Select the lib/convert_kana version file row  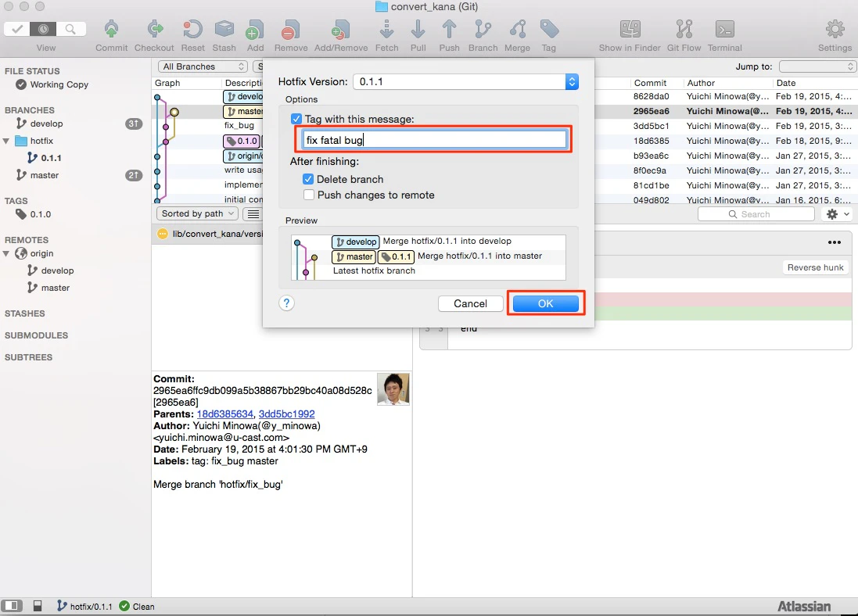pos(209,234)
